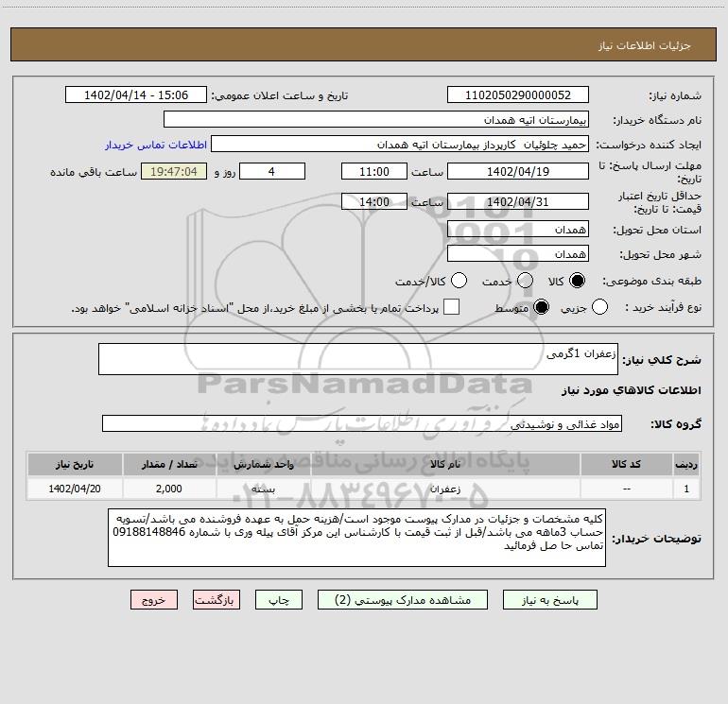Screen dimensions: 728x704
Task: Click the days remaining field showing 4
Action: (x=272, y=171)
